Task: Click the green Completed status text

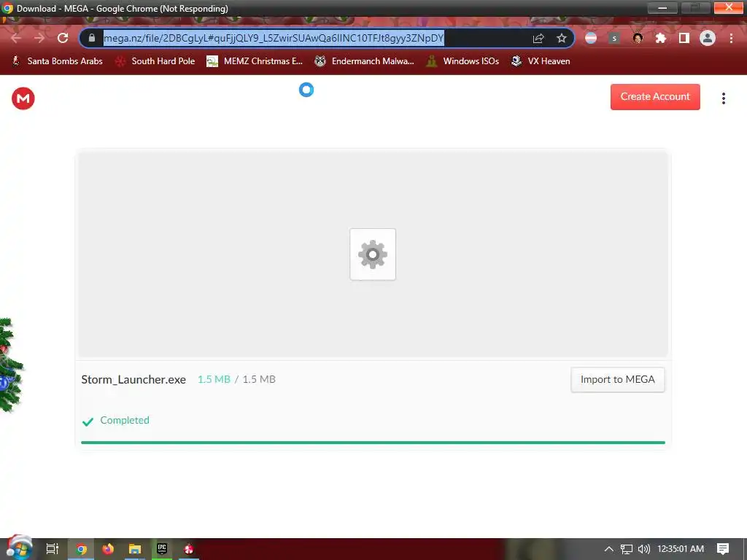Action: (125, 420)
